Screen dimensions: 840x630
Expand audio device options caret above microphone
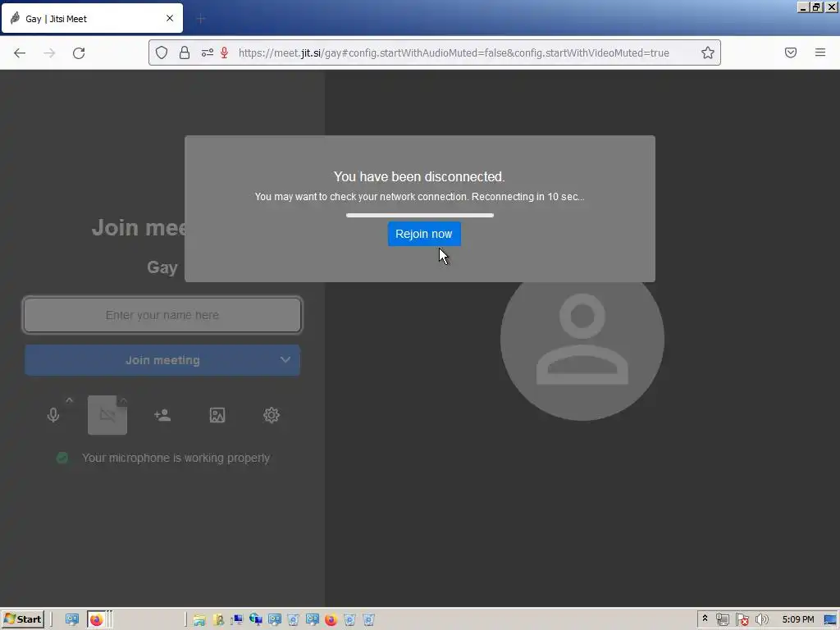pos(69,399)
